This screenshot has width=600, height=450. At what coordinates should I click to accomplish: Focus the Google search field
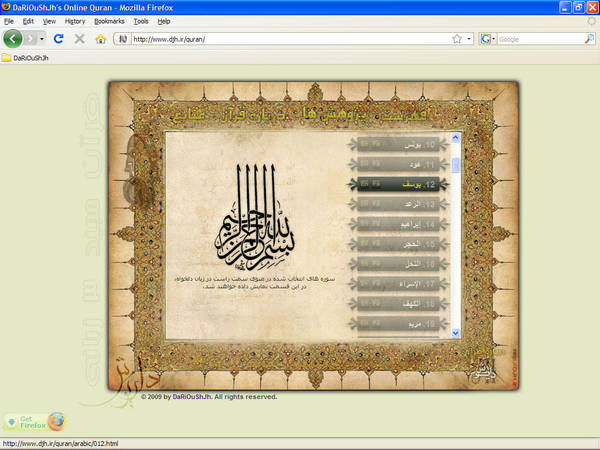540,39
